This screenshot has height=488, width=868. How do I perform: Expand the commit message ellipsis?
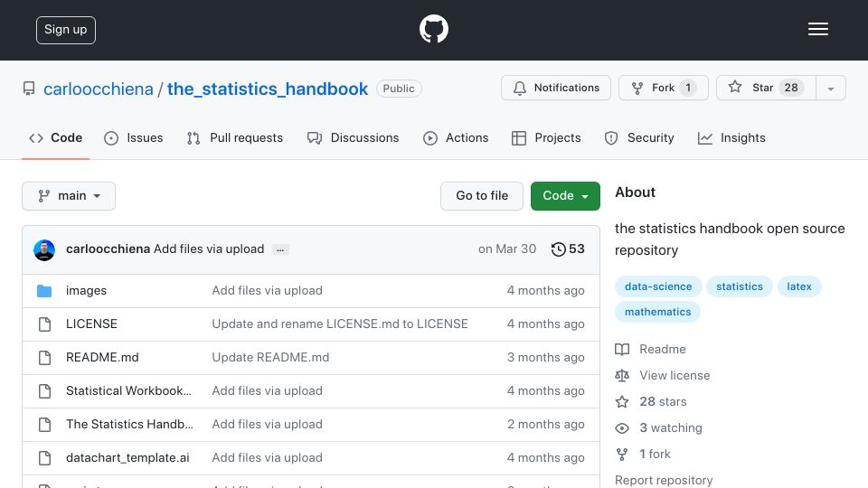click(280, 250)
